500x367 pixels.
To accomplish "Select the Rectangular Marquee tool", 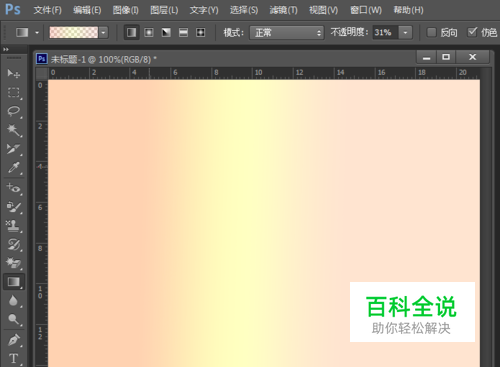I will 14,92.
